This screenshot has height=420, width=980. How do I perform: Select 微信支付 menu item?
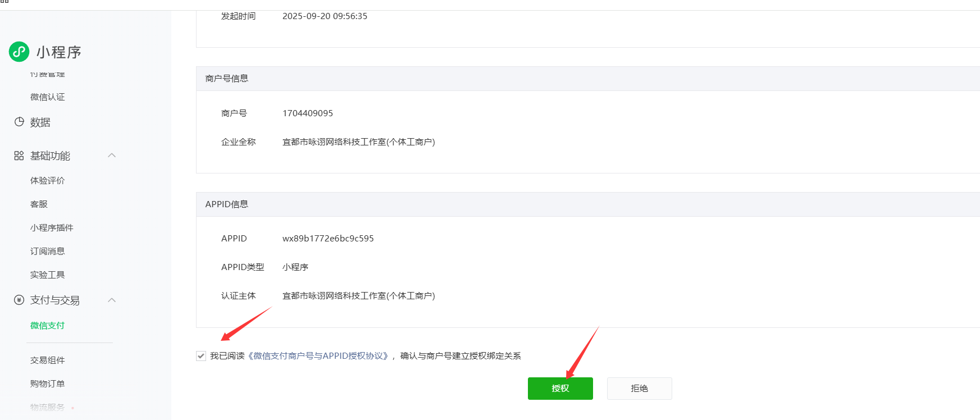click(48, 325)
